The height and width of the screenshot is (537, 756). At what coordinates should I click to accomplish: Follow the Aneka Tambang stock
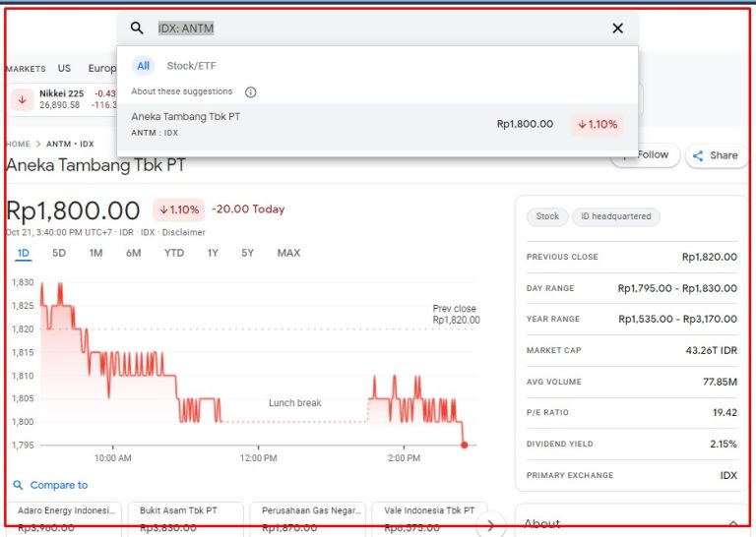point(645,155)
